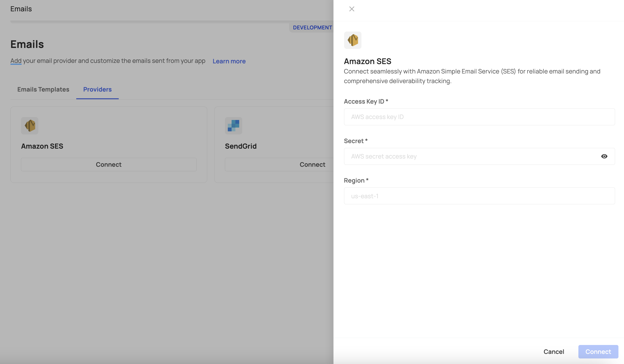Screen dimensions: 624x364
Task: Click Connect on the SendGrid card
Action: click(x=312, y=165)
